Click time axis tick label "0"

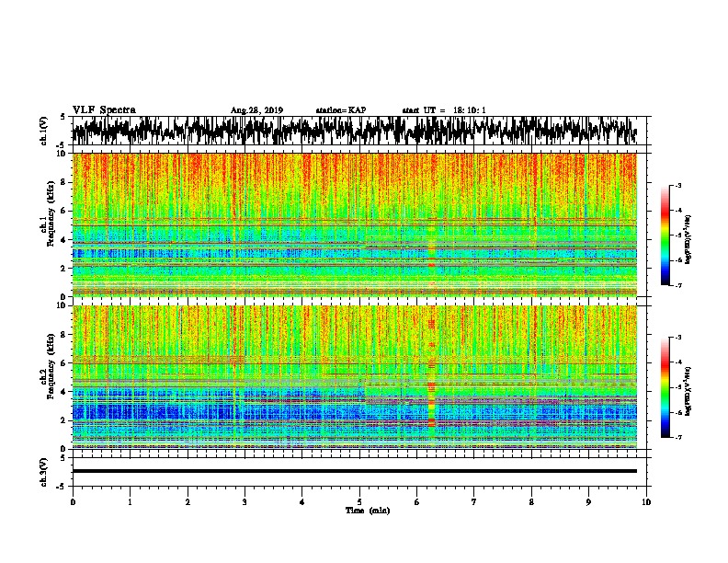[73, 502]
